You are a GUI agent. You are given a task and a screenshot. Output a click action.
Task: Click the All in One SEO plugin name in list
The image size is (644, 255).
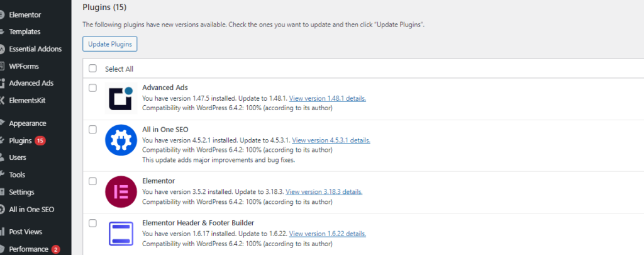tap(165, 130)
